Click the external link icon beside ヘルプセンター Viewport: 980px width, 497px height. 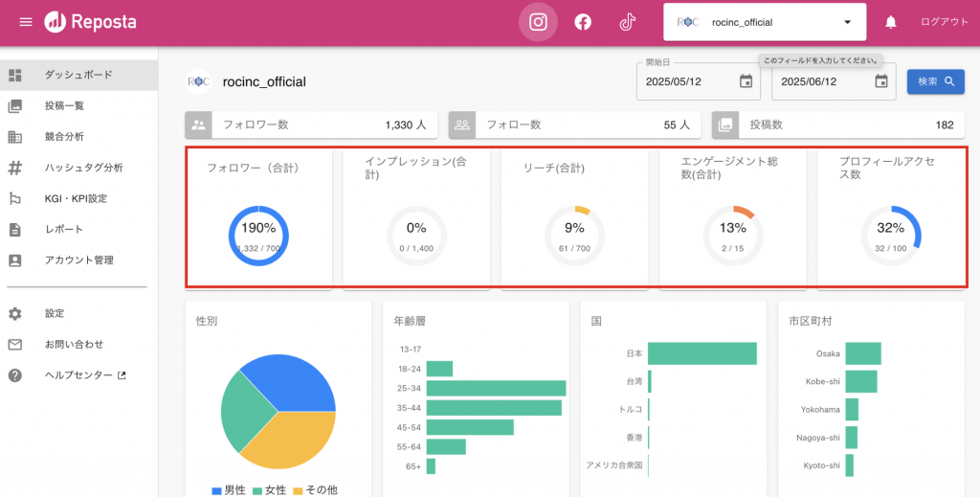[122, 375]
